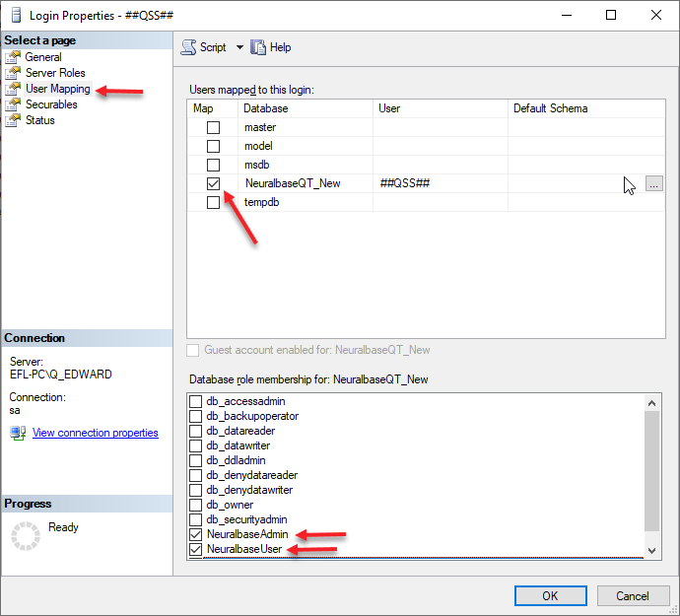Close the Login Properties dialog
Screen dimensions: 680x616
click(x=656, y=15)
